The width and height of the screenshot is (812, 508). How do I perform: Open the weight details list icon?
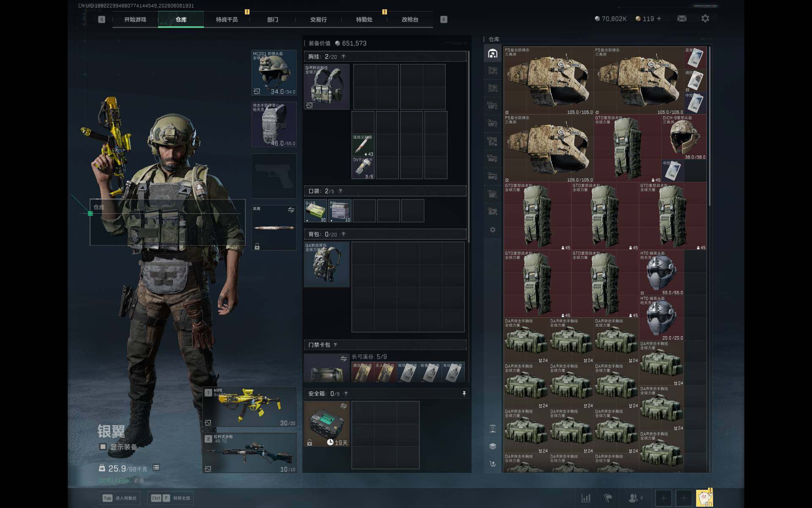click(156, 468)
